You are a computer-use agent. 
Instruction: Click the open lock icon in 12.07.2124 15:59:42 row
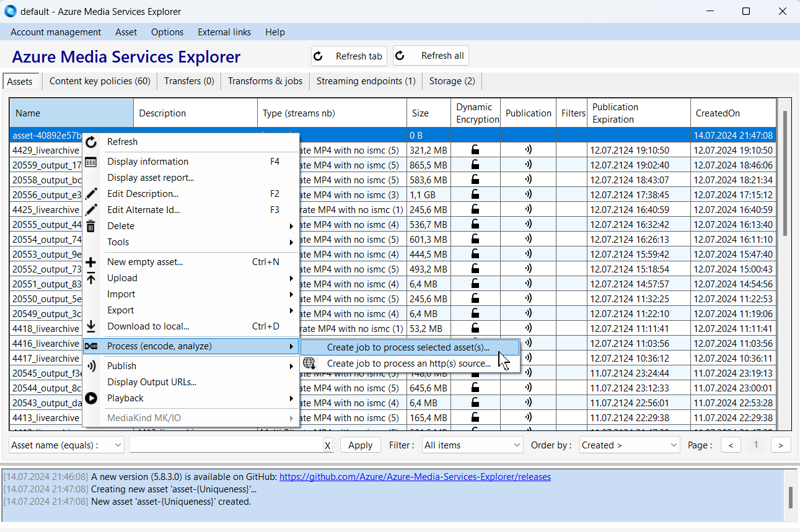(475, 254)
